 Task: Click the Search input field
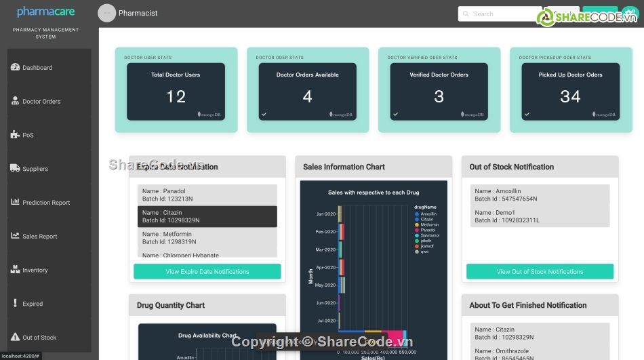[502, 14]
